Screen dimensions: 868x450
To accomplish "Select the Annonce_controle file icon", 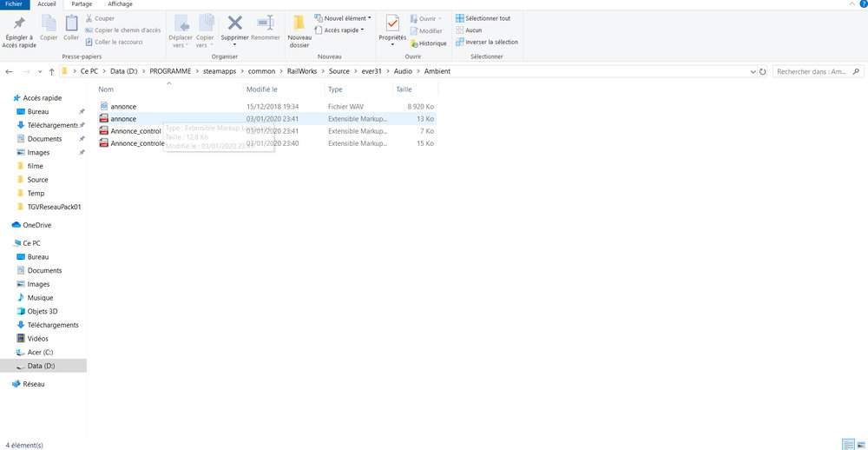I will click(103, 143).
